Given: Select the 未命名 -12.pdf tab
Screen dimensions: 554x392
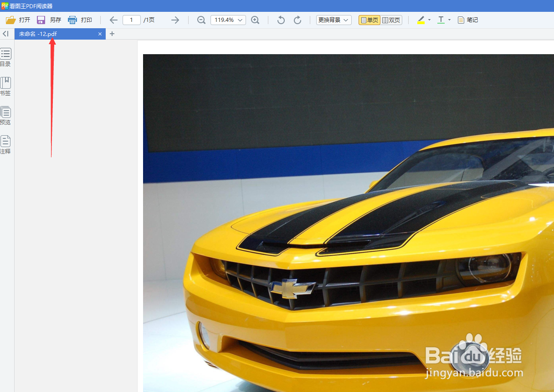Looking at the screenshot, I should (x=60, y=34).
